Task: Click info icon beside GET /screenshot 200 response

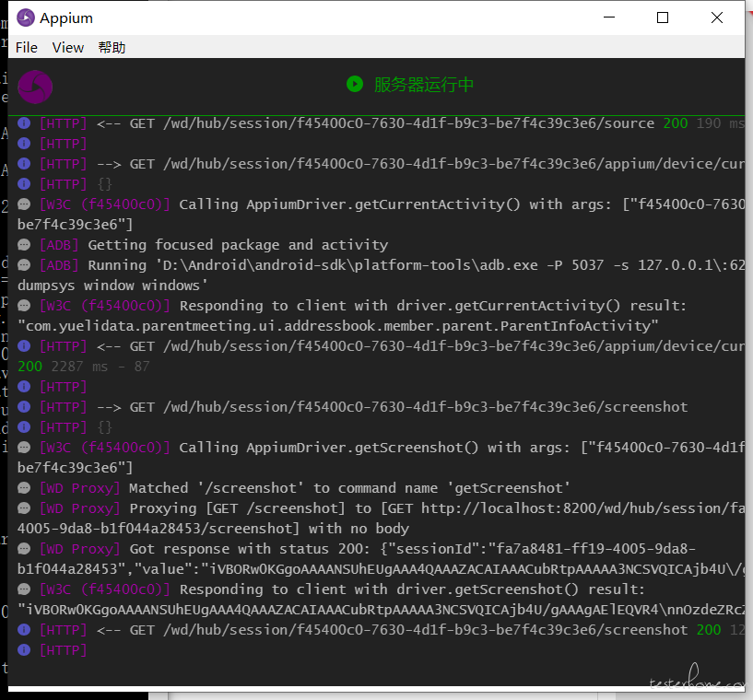Action: 24,629
